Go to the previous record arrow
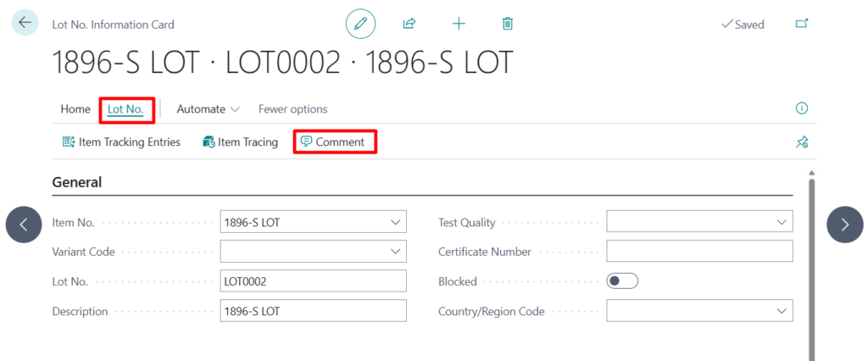This screenshot has width=868, height=361. (24, 225)
